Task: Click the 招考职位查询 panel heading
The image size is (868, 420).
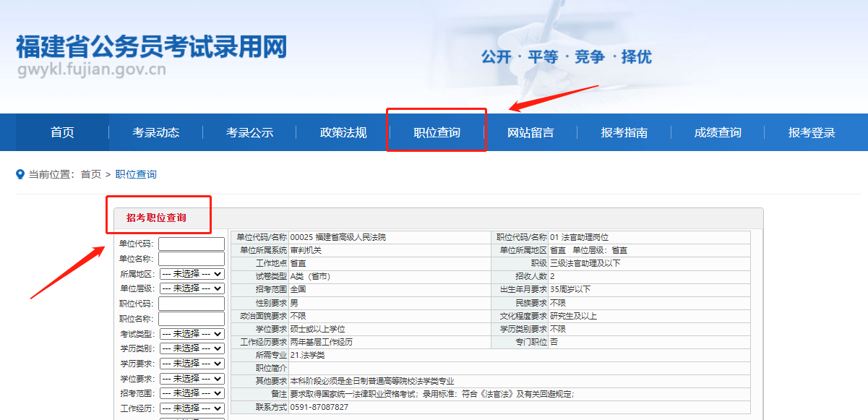Action: (x=156, y=218)
